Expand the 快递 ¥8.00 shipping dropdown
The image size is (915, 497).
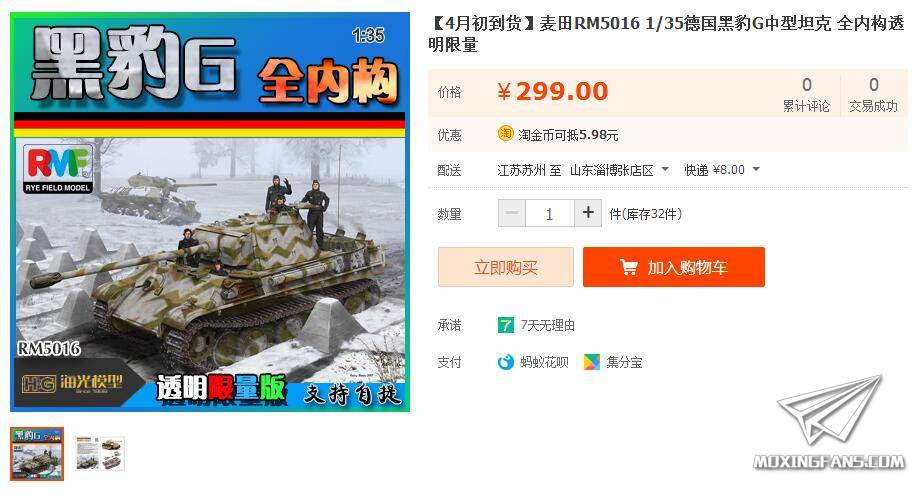coord(756,169)
